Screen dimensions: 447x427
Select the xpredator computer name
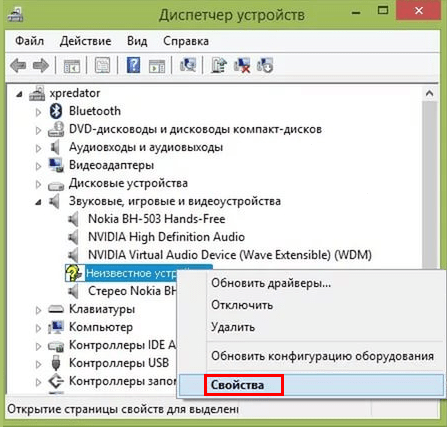(75, 93)
